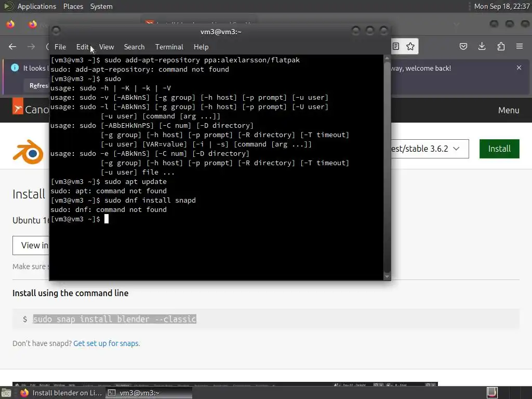
Task: Open the terminal Help menu
Action: pos(201,47)
